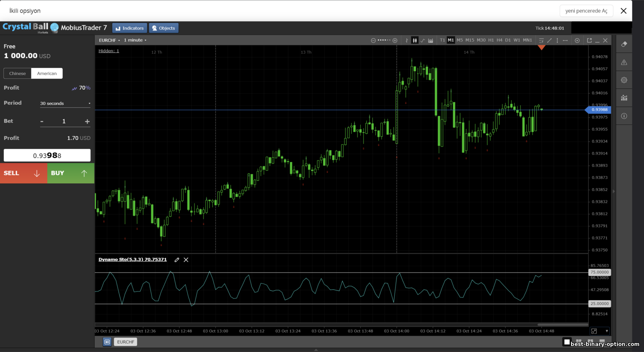Select the T1 tick timeframe
Viewport: 644px width, 352px height.
point(442,40)
